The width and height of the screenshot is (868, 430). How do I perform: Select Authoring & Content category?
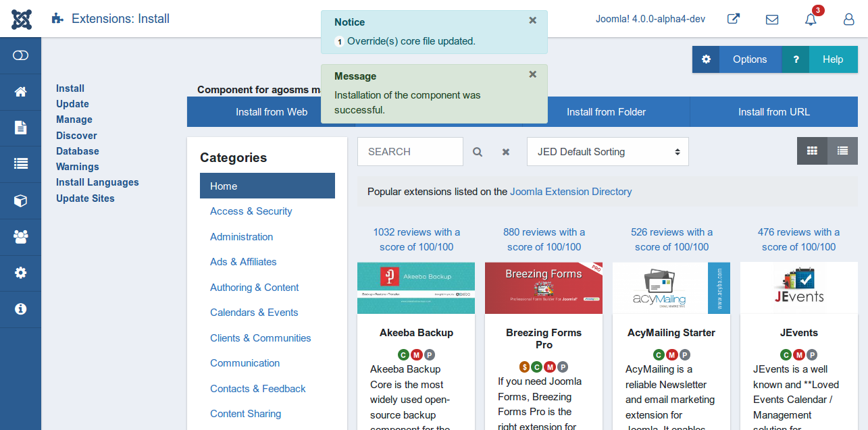click(x=255, y=288)
